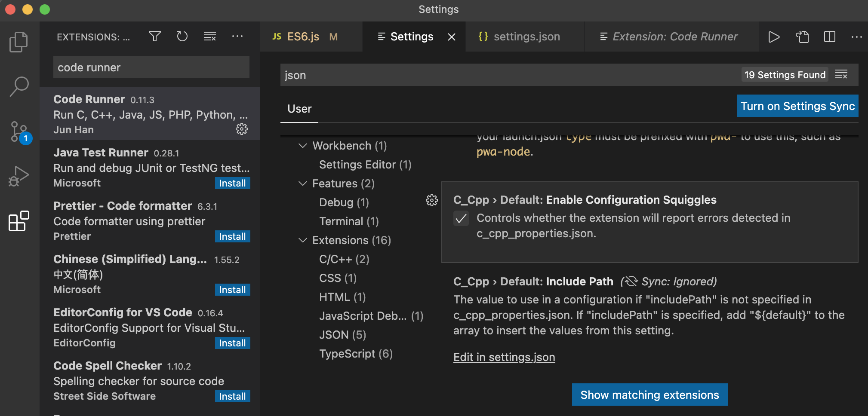Click the extensions search field

(151, 67)
